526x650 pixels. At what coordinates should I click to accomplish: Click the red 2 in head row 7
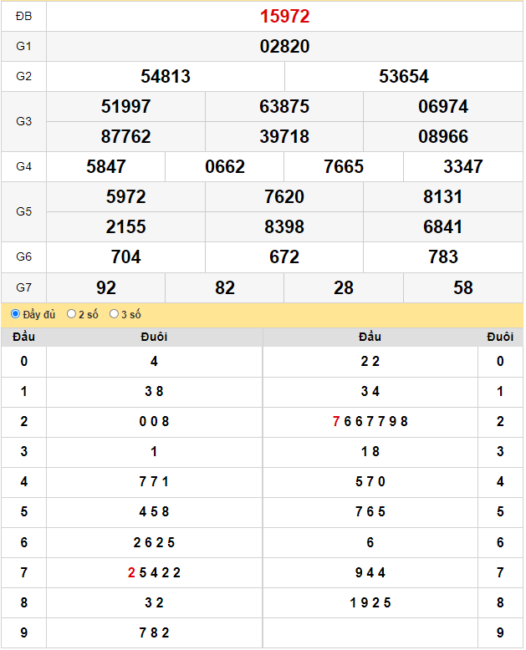131,573
